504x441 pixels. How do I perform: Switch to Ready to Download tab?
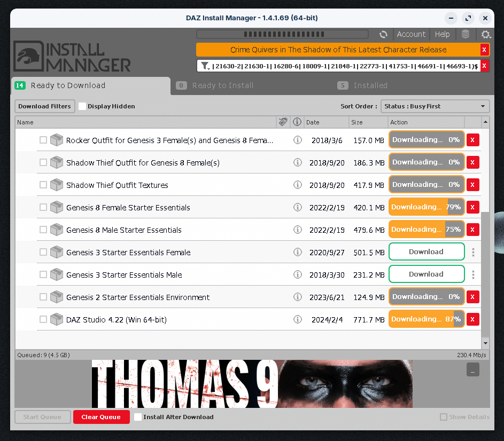tap(91, 85)
